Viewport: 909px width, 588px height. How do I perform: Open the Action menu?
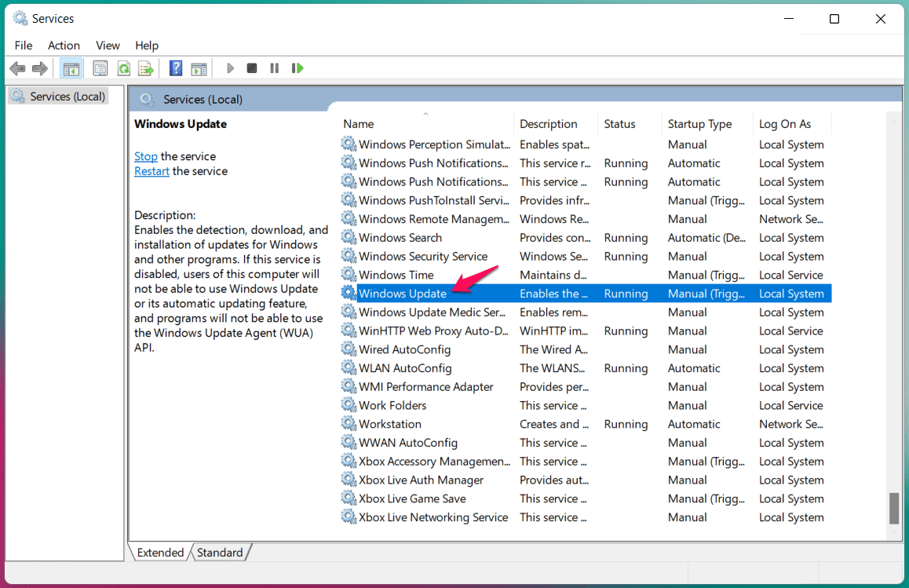(x=64, y=46)
